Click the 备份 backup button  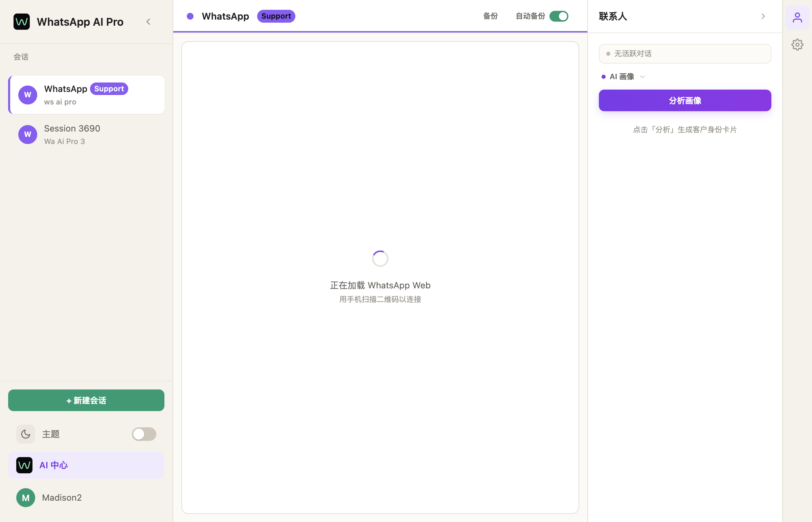point(490,16)
